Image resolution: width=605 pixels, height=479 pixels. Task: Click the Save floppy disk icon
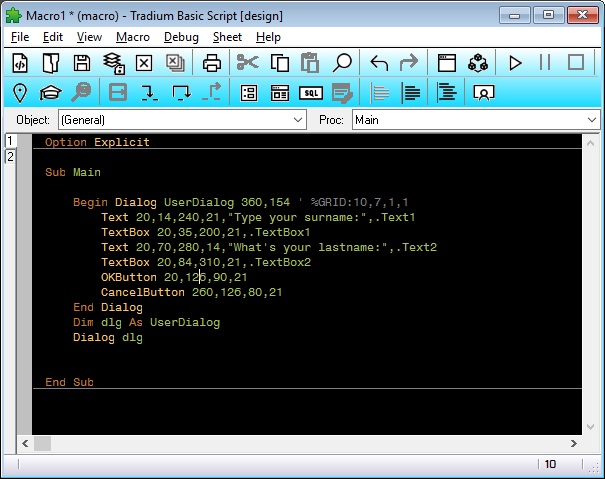click(82, 63)
